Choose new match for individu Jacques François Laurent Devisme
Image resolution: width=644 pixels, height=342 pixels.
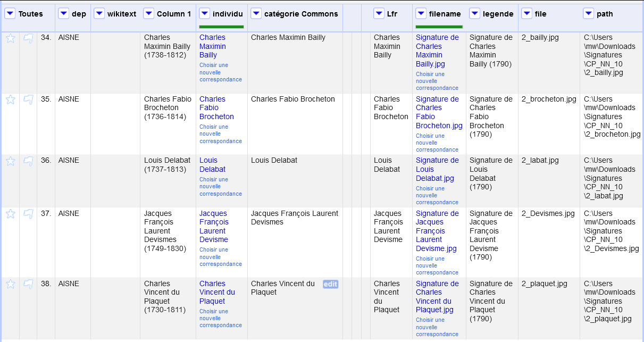pyautogui.click(x=220, y=257)
